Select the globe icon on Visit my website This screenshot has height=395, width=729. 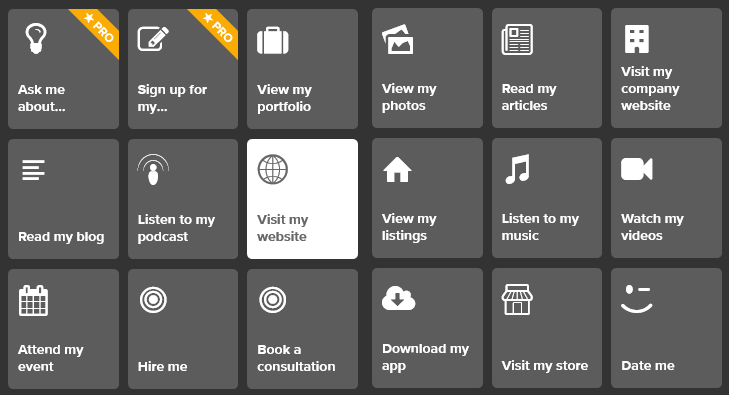pos(273,169)
